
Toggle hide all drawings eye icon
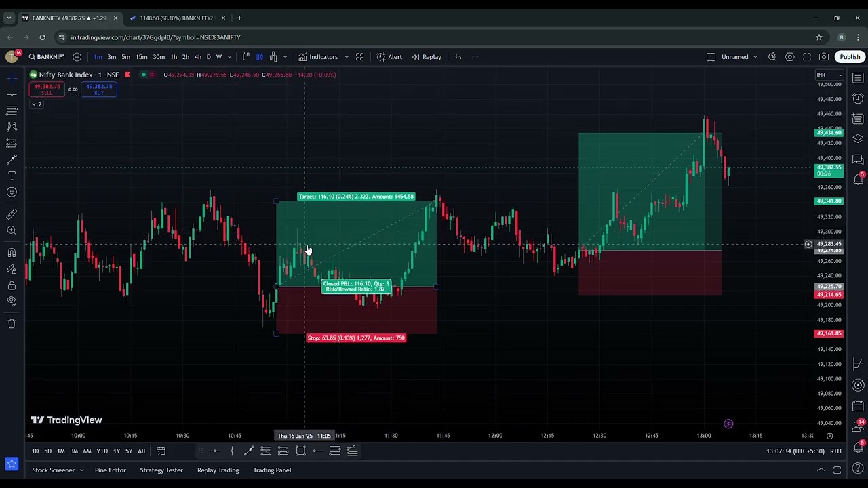(x=12, y=302)
